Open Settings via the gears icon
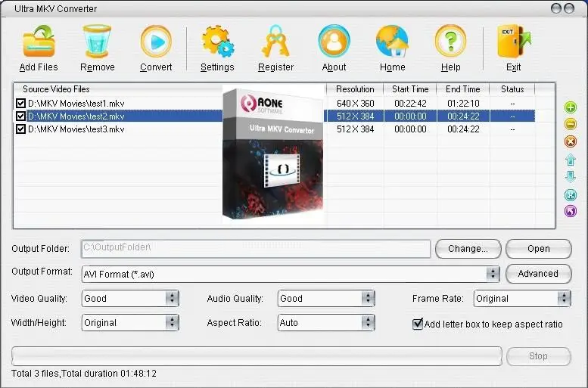This screenshot has width=588, height=388. (217, 42)
